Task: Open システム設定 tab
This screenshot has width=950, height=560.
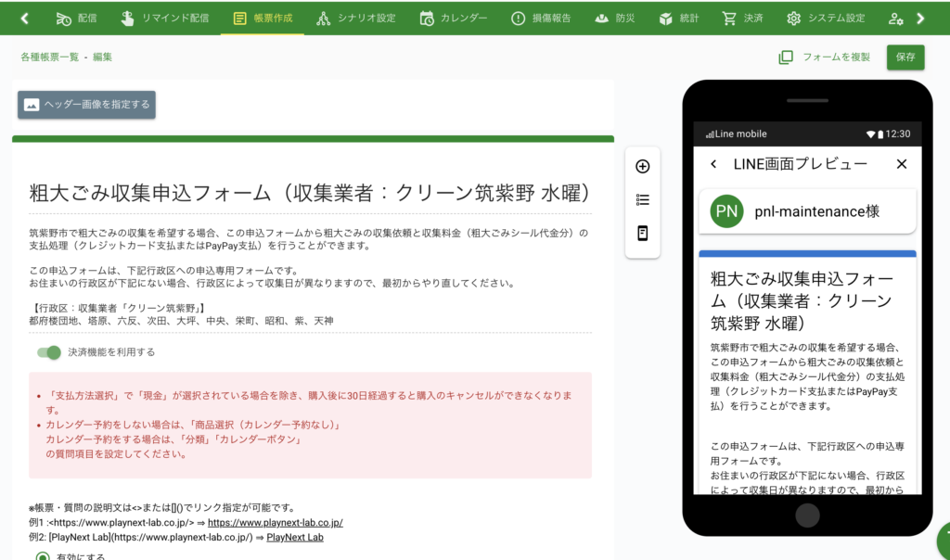Action: [826, 19]
